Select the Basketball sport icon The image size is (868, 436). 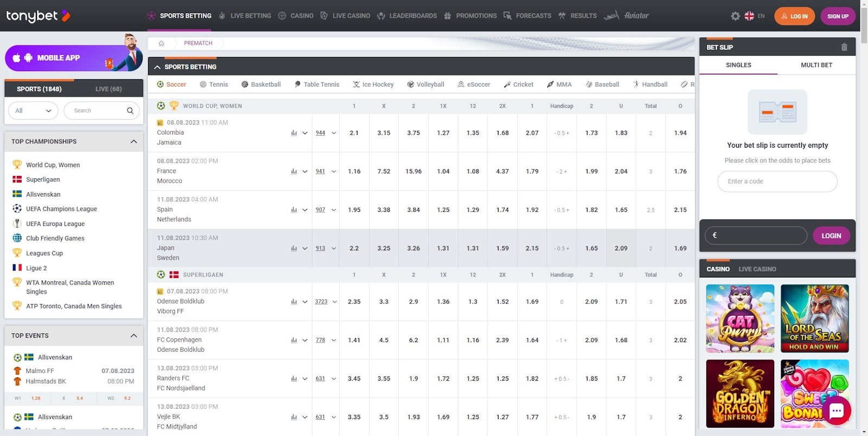click(245, 85)
